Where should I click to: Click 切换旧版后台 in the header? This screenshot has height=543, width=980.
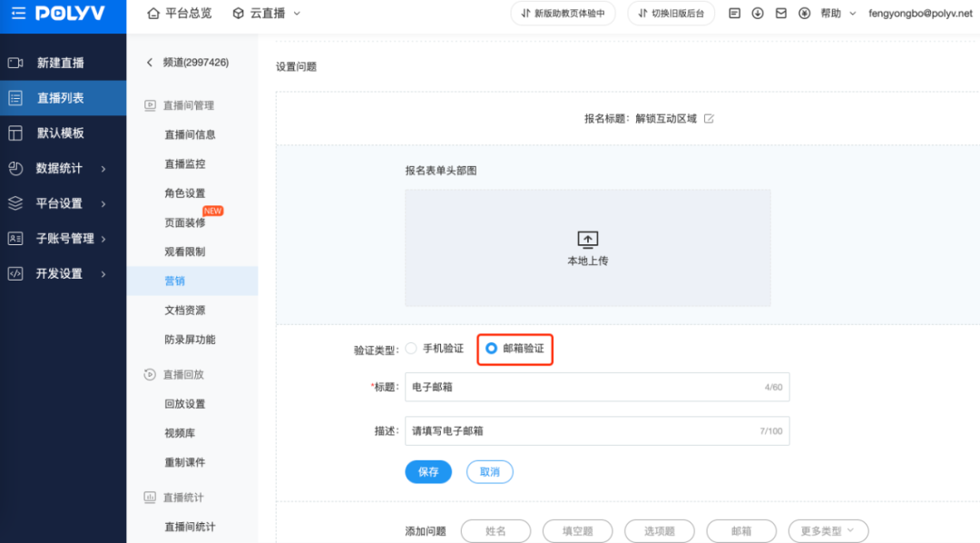671,14
